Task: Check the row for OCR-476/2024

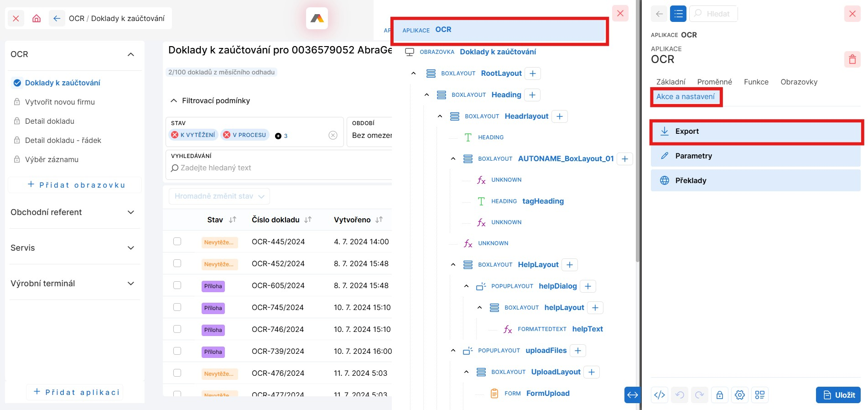Action: (x=177, y=373)
